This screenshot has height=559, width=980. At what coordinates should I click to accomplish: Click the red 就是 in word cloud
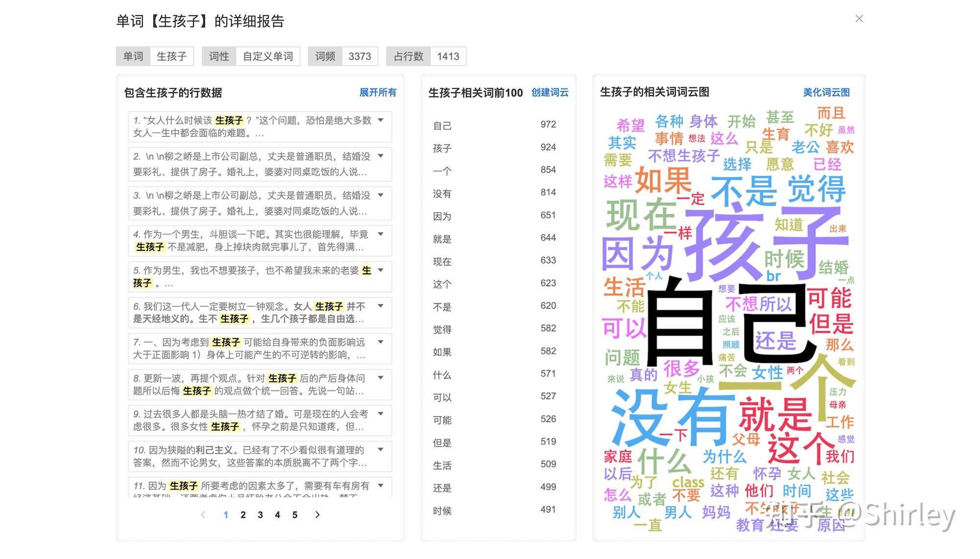(774, 414)
